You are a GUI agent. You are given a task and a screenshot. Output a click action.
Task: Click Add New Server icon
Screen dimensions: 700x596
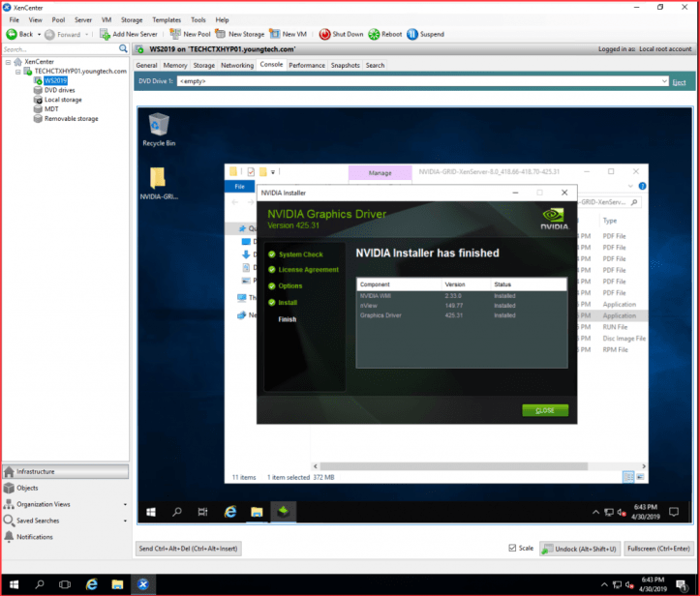(x=105, y=35)
